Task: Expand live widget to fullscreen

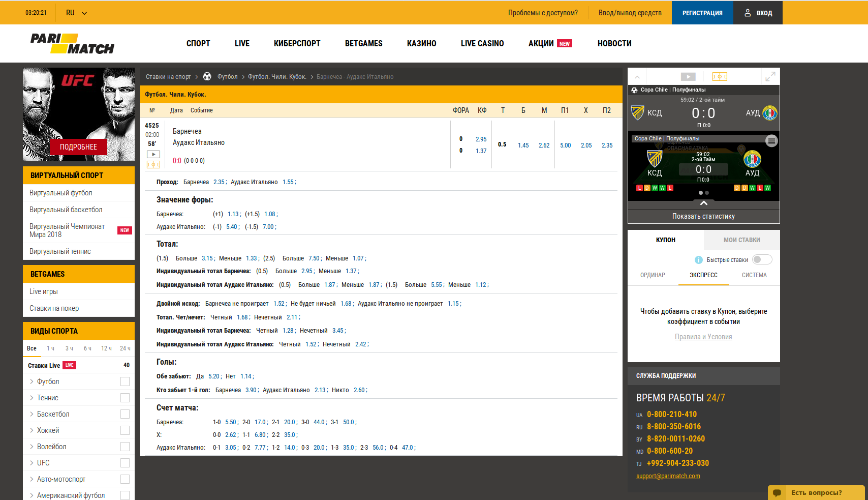Action: tap(770, 77)
